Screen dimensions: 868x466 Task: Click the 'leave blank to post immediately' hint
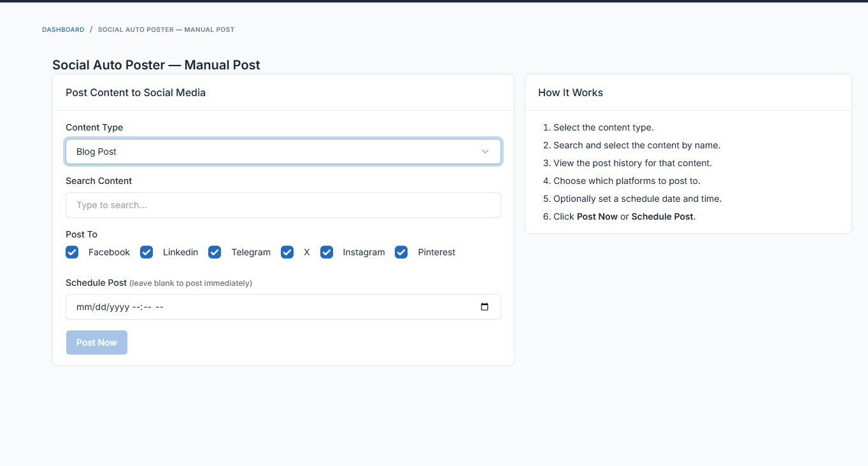click(190, 283)
